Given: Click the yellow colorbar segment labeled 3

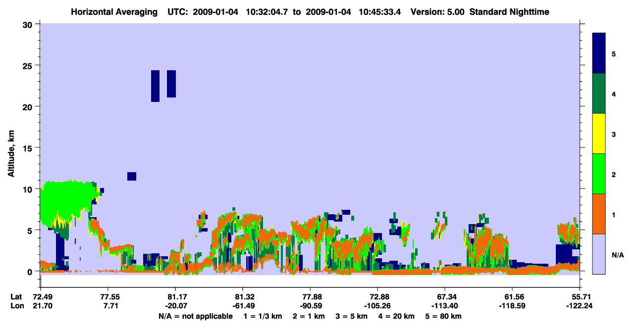Looking at the screenshot, I should tap(599, 134).
